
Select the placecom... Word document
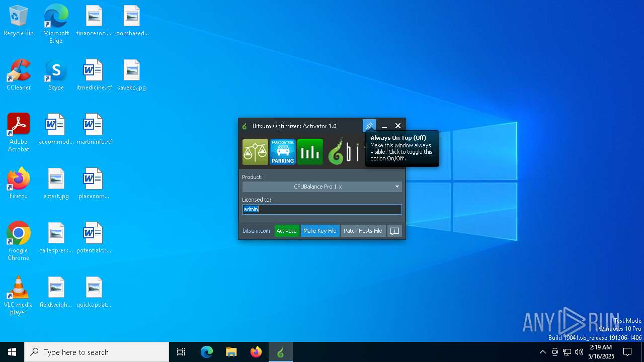click(94, 184)
